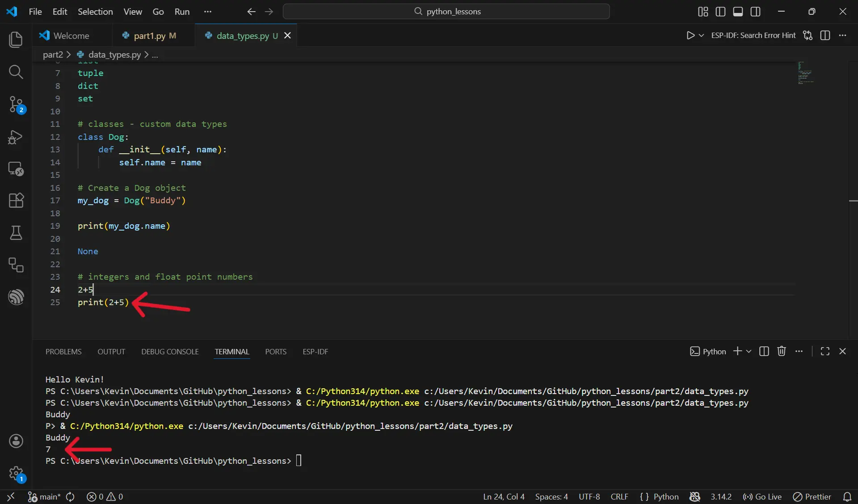This screenshot has height=504, width=858.
Task: Close the data_types.py tab
Action: [287, 35]
